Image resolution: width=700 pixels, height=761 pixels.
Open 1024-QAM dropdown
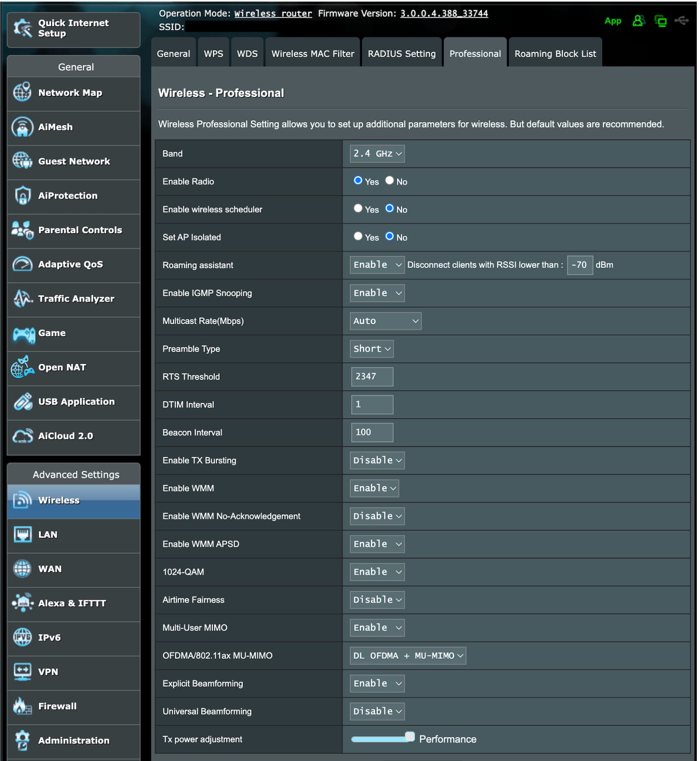[377, 572]
